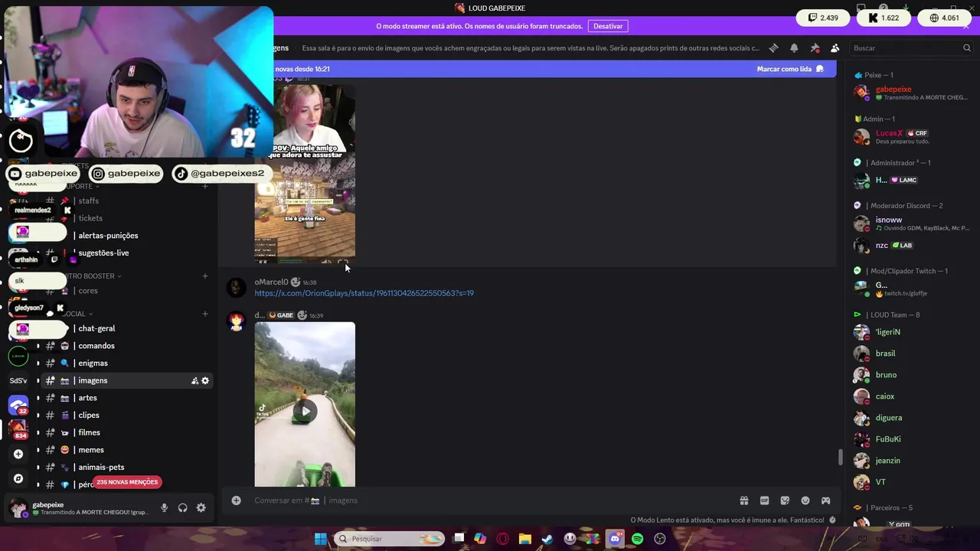
Task: Click invite people icon on imagens channel
Action: click(x=194, y=381)
